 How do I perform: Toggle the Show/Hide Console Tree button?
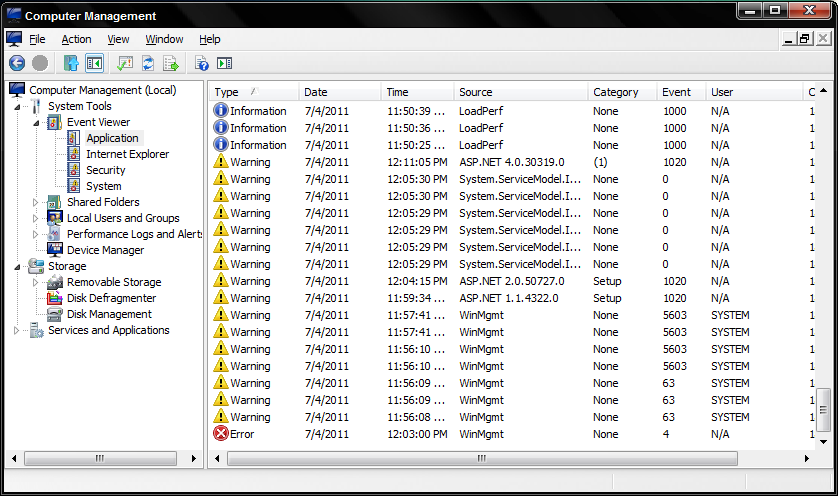[x=94, y=63]
